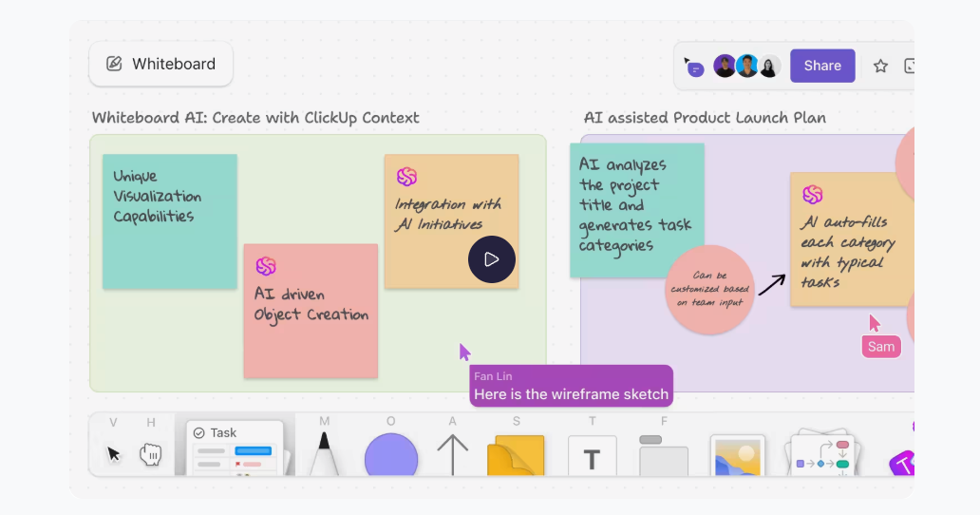
Task: Click the Whiteboard title button
Action: point(160,64)
